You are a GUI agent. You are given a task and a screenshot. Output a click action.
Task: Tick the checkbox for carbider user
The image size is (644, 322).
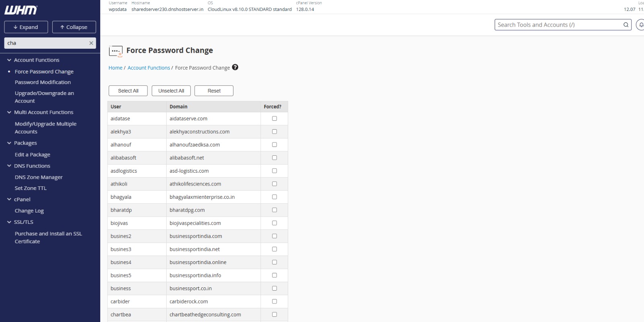tap(275, 301)
